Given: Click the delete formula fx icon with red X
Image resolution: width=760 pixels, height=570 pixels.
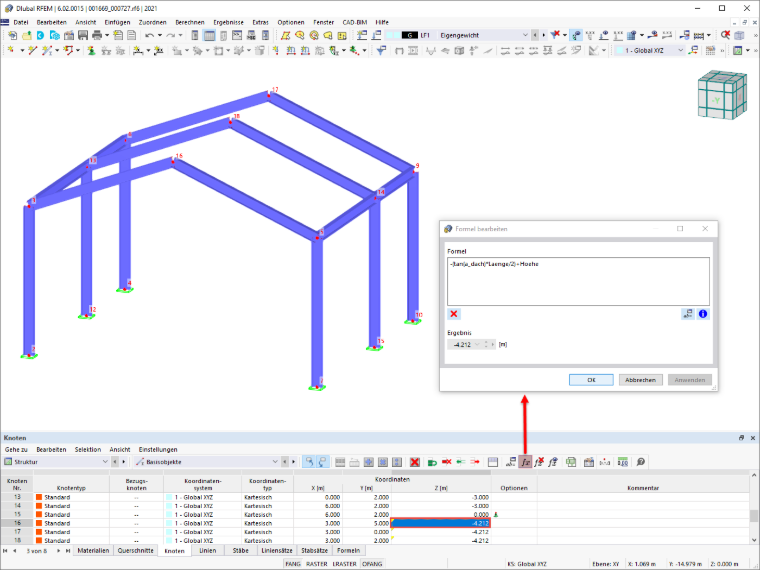Looking at the screenshot, I should [x=539, y=462].
